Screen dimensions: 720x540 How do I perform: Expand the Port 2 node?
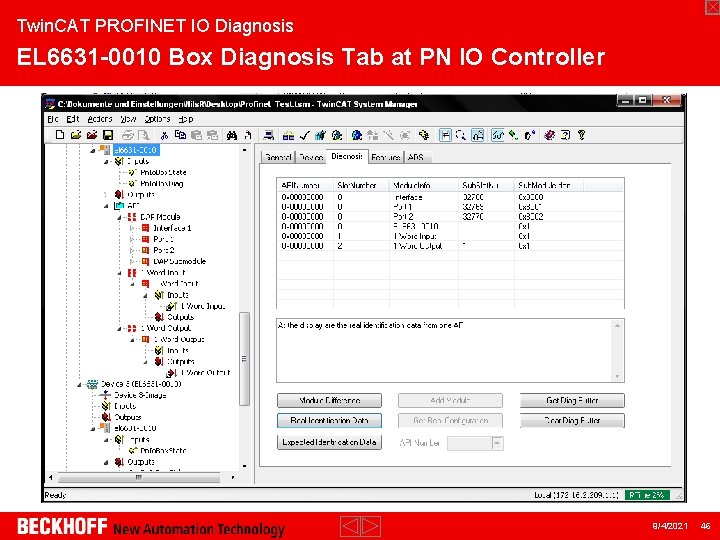[132, 250]
